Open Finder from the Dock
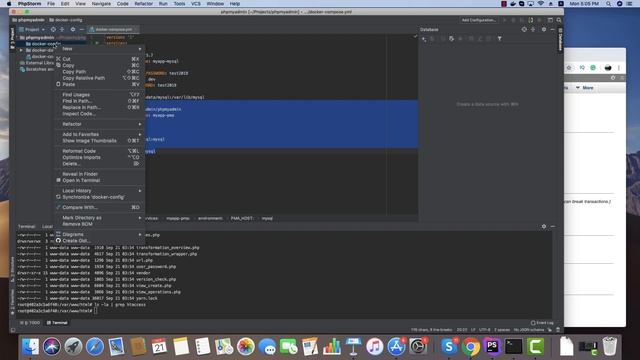 [x=30, y=347]
